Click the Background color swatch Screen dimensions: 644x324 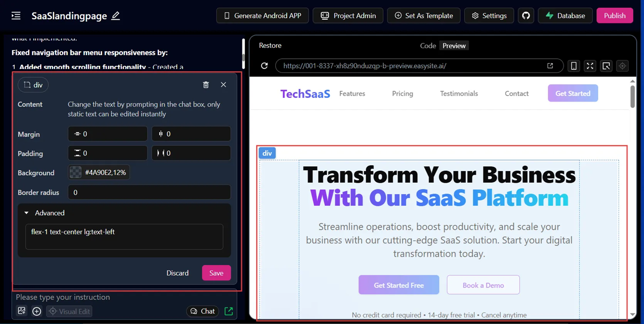coord(76,173)
